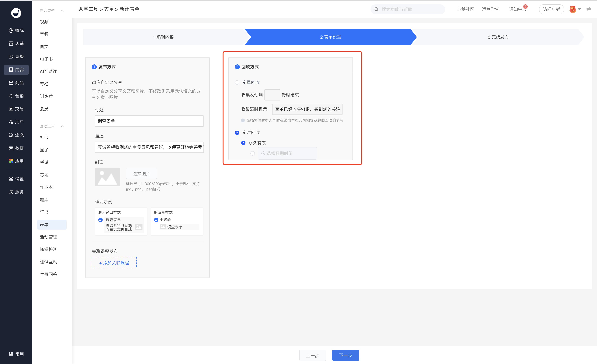
Task: Select the 永久有效 radio option
Action: (243, 143)
